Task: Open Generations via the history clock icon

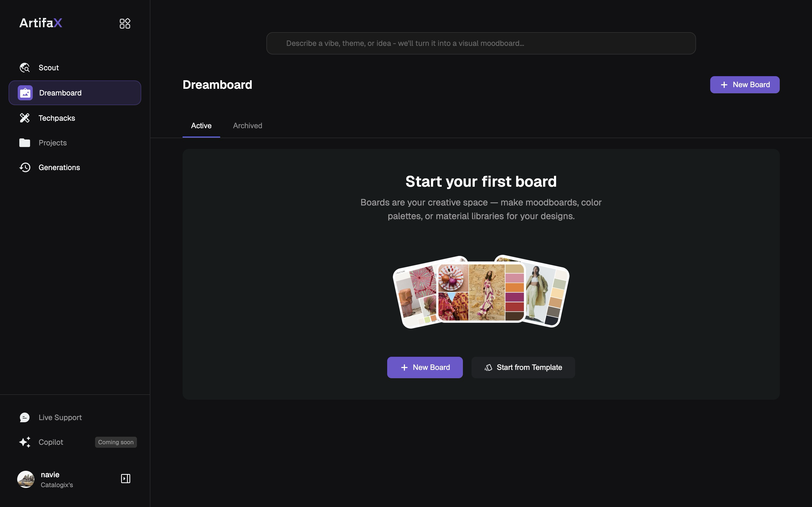Action: (x=24, y=167)
